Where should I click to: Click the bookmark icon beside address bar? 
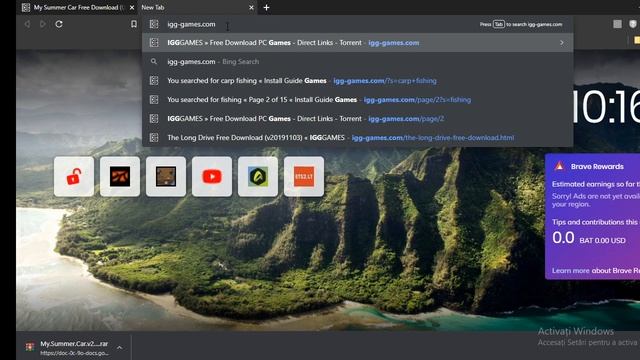point(133,24)
